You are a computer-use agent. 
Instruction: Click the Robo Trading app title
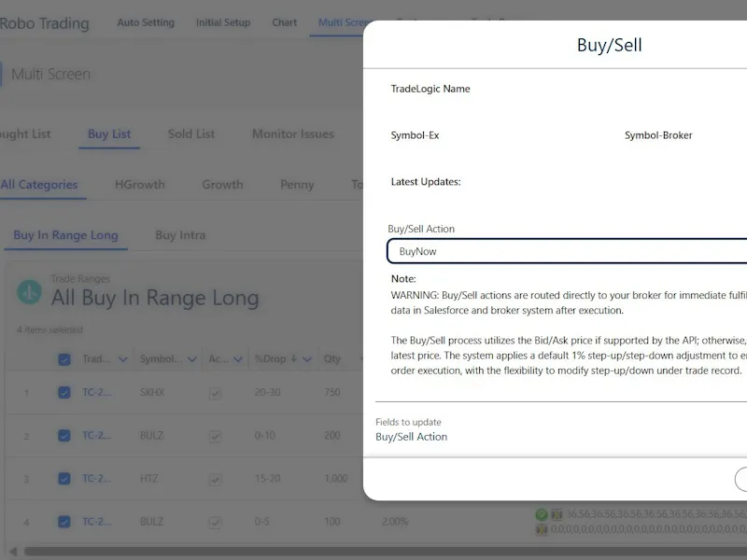tap(44, 23)
